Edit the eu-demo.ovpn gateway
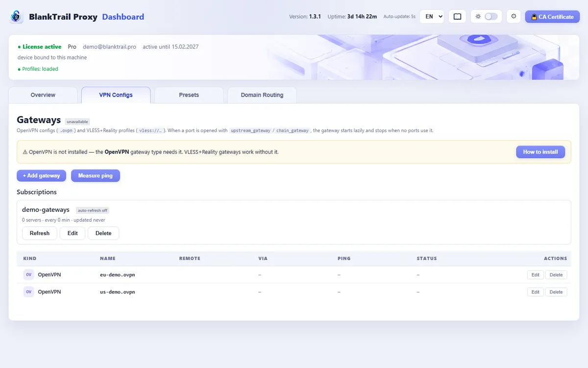This screenshot has height=368, width=588. tap(535, 275)
